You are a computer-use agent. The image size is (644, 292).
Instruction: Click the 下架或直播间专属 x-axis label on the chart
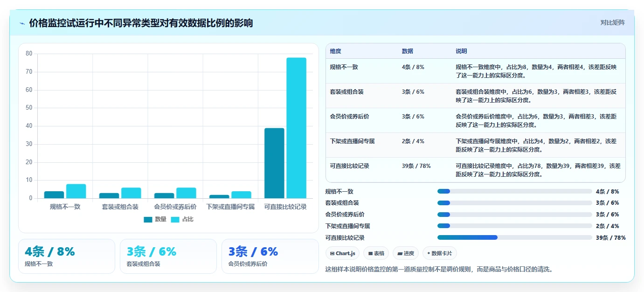click(230, 207)
